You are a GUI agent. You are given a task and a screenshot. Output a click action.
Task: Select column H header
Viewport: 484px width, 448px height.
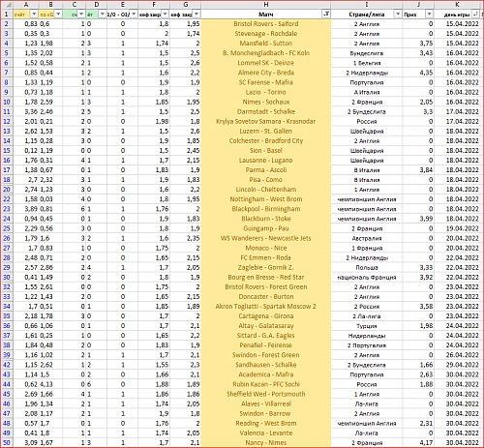tap(266, 5)
